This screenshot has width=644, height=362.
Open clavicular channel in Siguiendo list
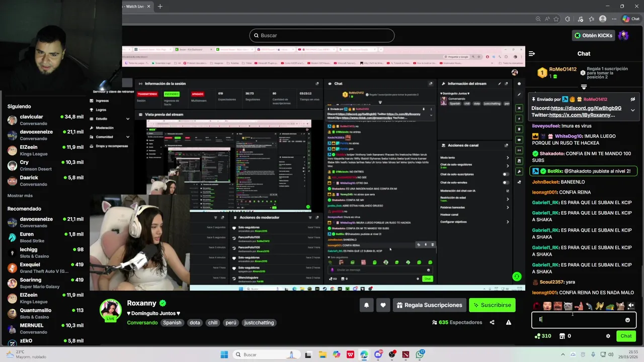pyautogui.click(x=45, y=120)
